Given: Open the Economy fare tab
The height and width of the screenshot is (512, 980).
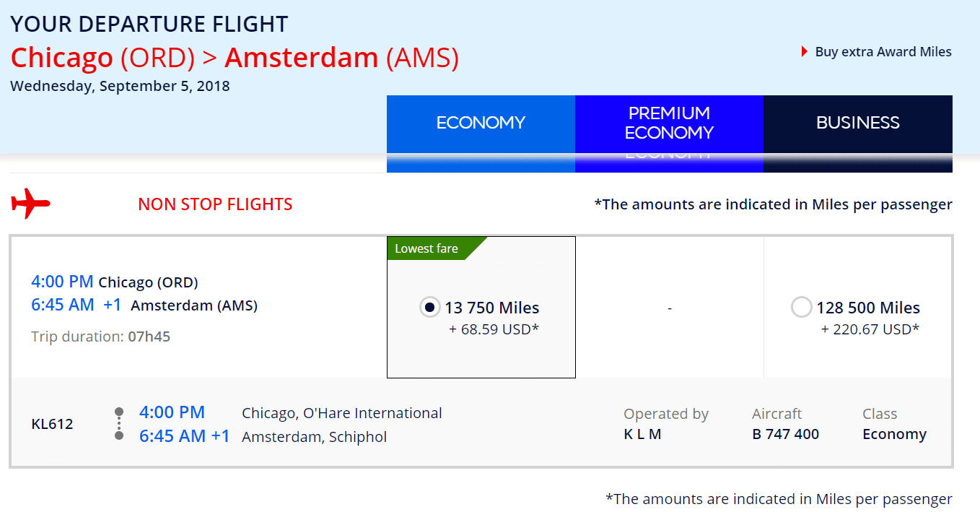Looking at the screenshot, I should click(x=481, y=123).
